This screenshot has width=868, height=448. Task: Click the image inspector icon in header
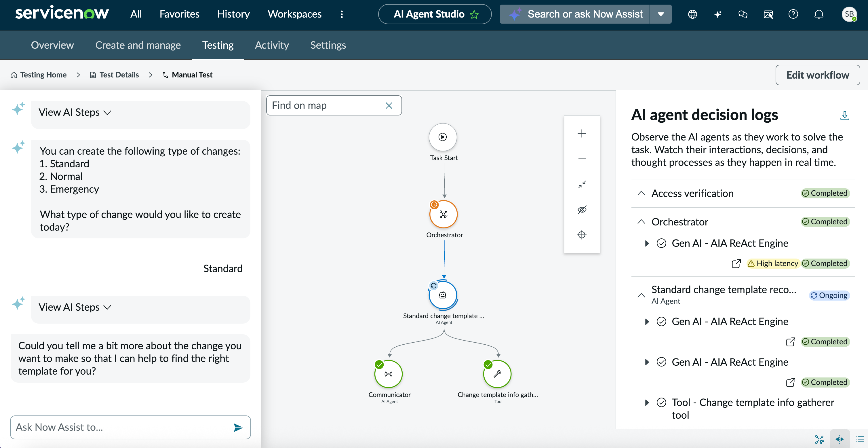768,14
